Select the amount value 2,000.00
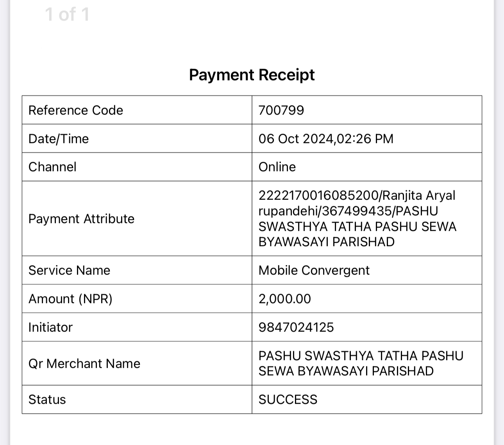504x445 pixels. [x=285, y=299]
